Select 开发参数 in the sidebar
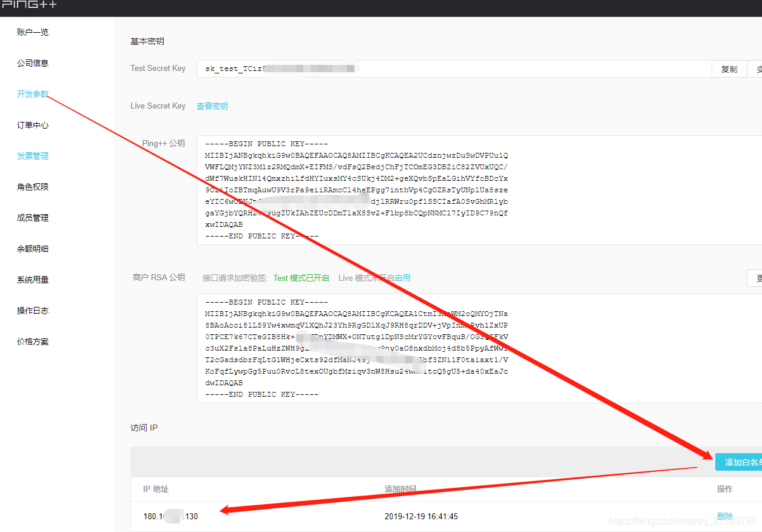 pos(33,94)
